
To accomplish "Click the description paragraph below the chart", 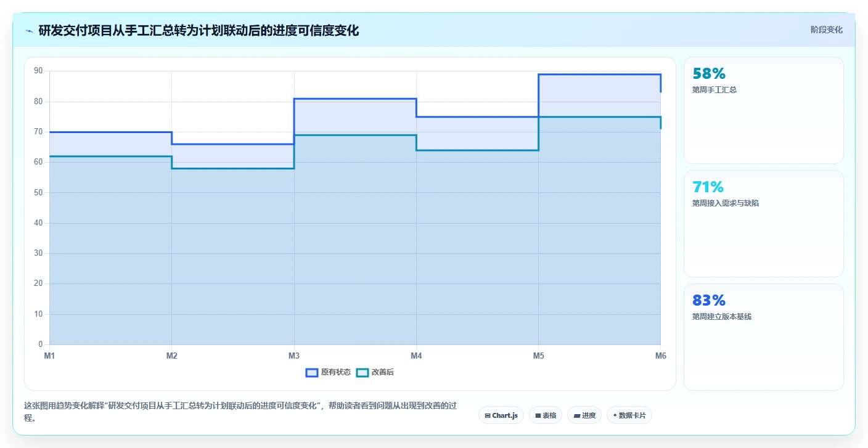I will click(241, 412).
